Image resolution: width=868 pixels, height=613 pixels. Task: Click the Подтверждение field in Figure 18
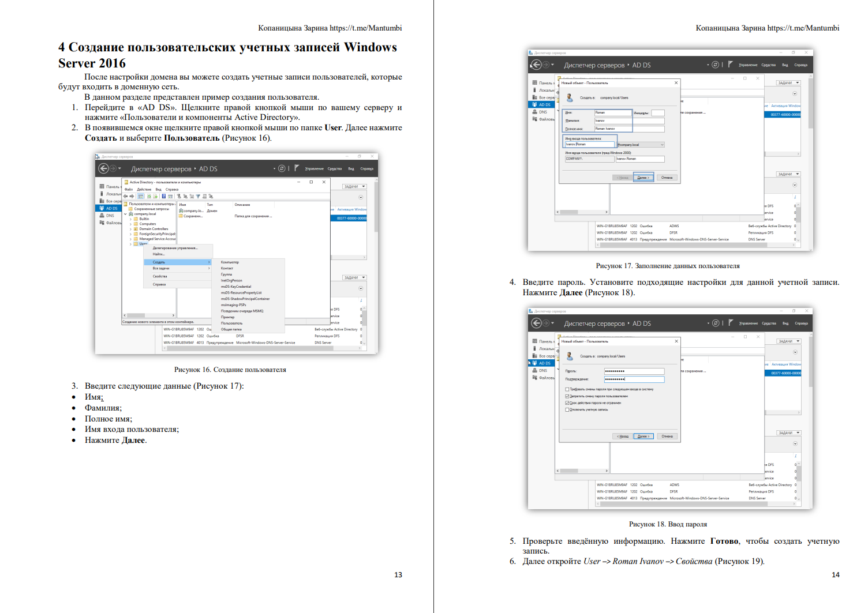pos(634,379)
